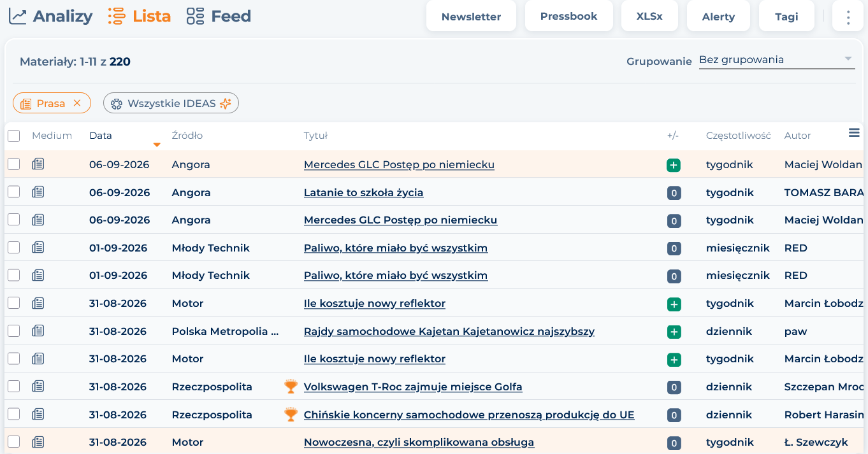Image resolution: width=868 pixels, height=454 pixels.
Task: Click trophy icon beside Volkswagen T-Roc title
Action: [291, 387]
